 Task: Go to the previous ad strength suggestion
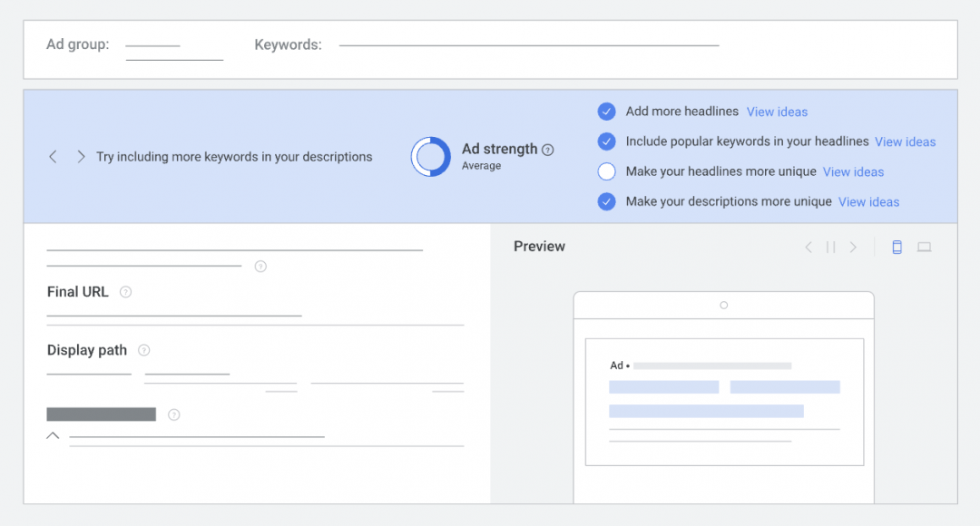click(53, 157)
